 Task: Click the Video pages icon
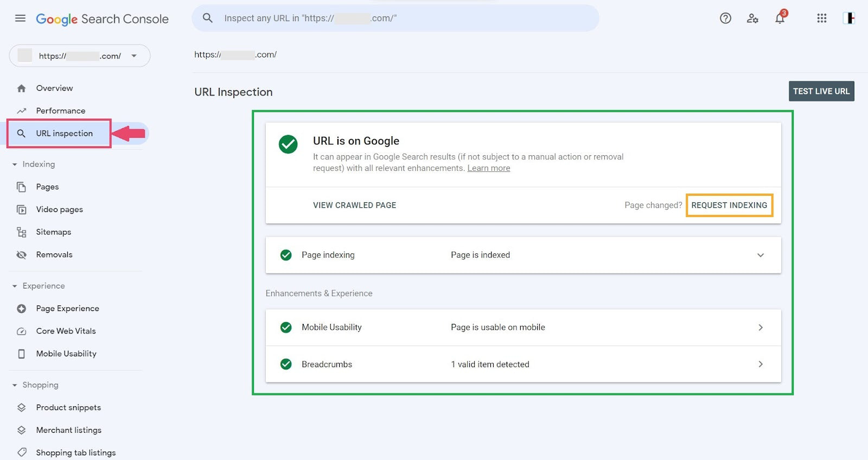pos(22,209)
